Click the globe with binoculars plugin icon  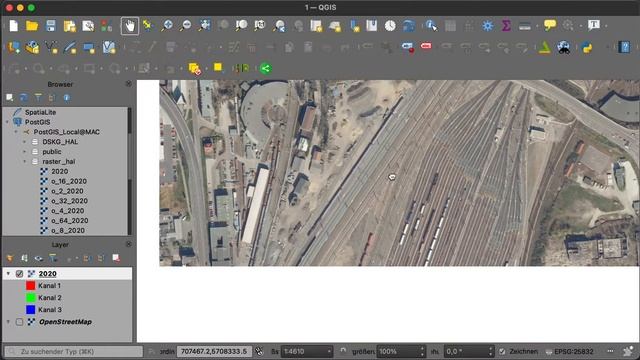[564, 47]
